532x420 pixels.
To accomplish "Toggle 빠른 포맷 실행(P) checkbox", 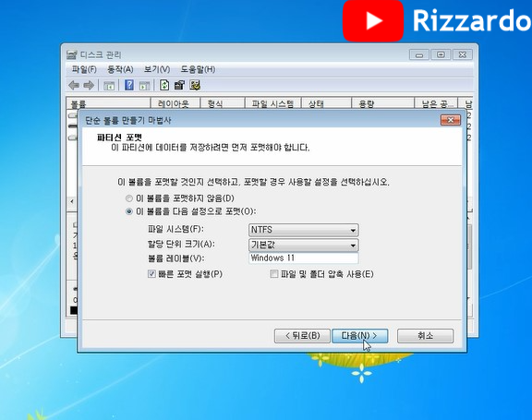I will [x=151, y=274].
